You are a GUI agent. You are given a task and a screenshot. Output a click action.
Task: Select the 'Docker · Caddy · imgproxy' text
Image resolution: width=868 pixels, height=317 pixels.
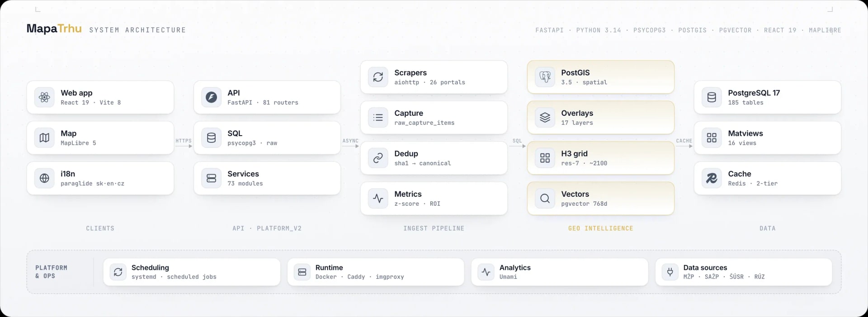point(359,277)
